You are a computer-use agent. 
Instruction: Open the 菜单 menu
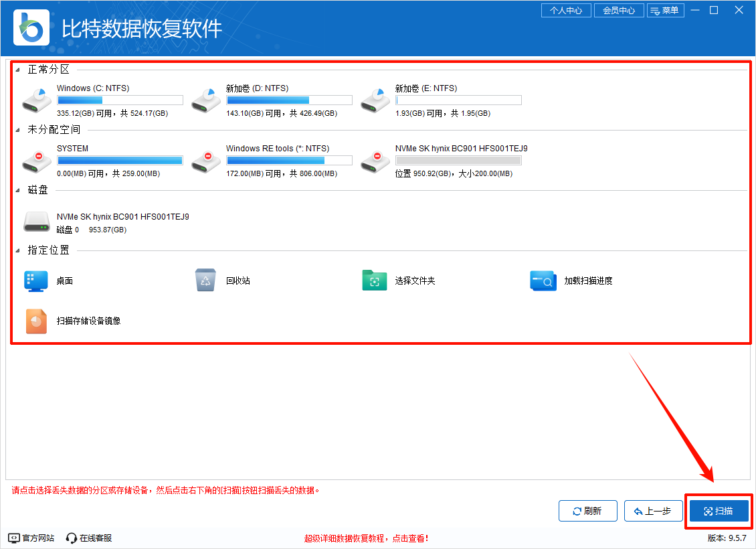666,10
